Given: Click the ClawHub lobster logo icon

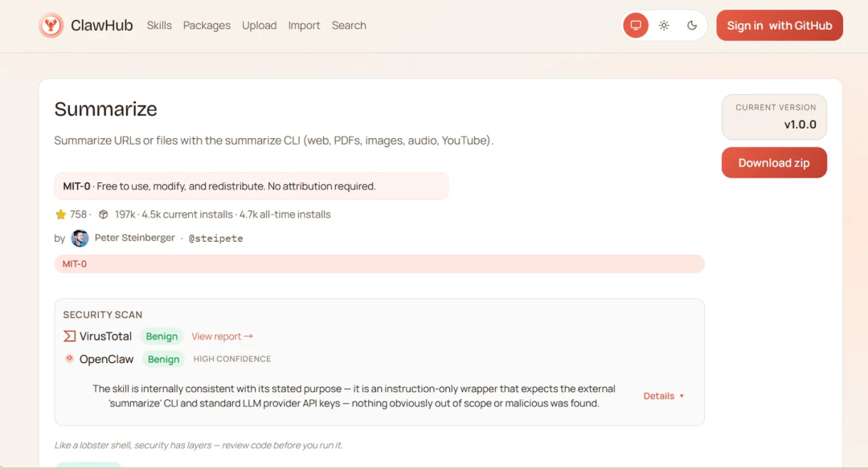Looking at the screenshot, I should point(51,26).
